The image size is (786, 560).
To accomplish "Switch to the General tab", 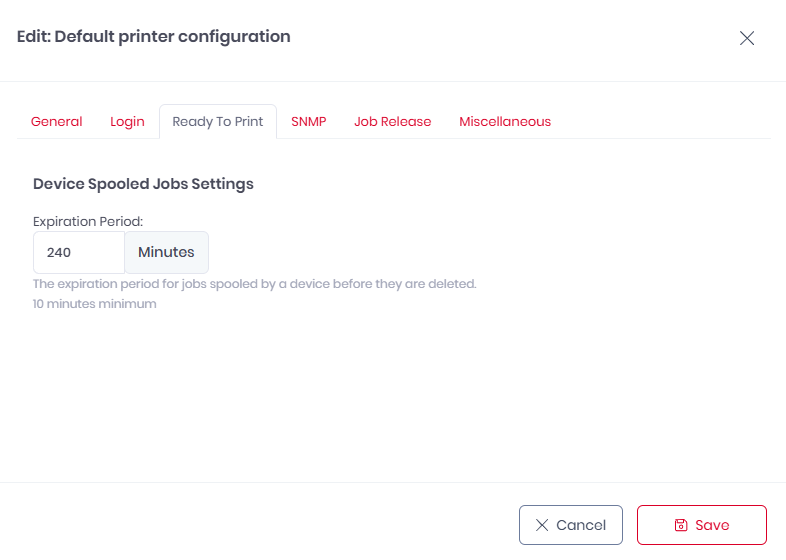I will tap(57, 121).
